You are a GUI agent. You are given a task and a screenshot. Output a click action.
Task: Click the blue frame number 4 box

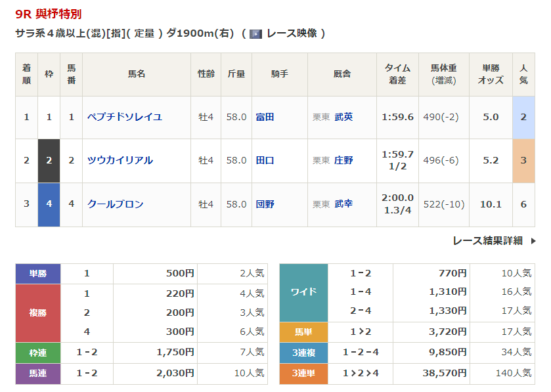49,204
